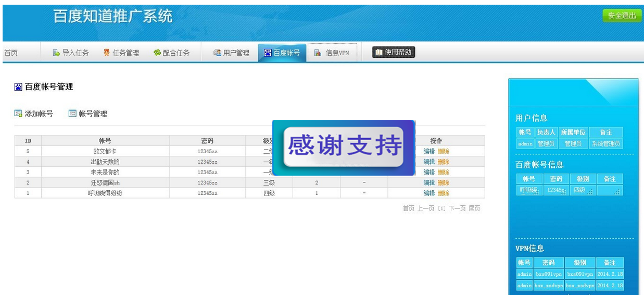The width and height of the screenshot is (644, 295).
Task: Click 下一页 next page link
Action: click(457, 208)
